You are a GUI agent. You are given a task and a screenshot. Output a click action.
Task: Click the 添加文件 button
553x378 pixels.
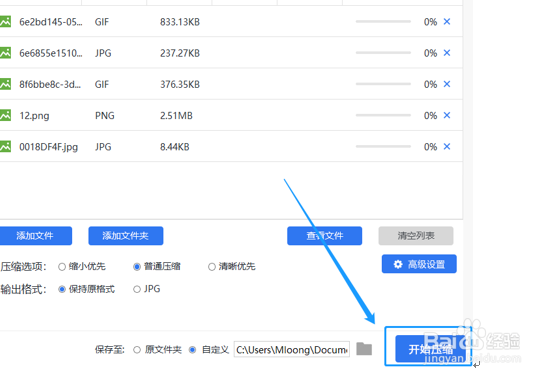click(35, 236)
